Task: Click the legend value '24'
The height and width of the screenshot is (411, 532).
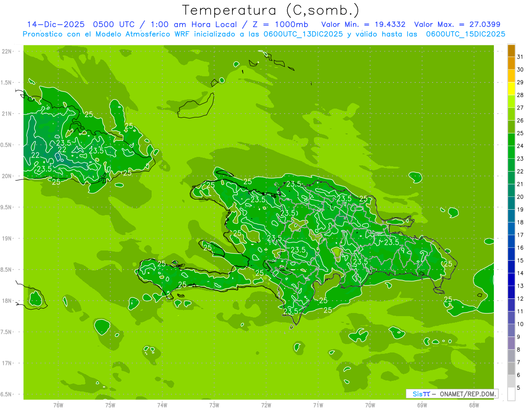Action: click(520, 146)
